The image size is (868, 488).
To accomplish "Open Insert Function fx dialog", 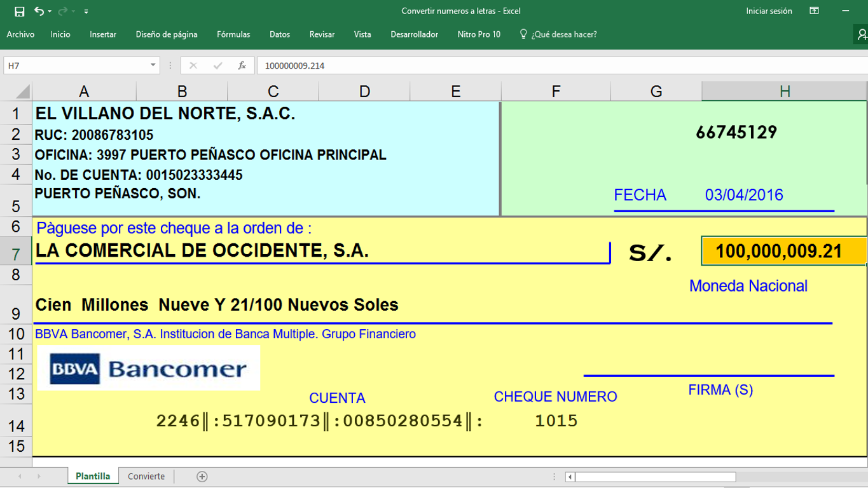I will [x=242, y=65].
